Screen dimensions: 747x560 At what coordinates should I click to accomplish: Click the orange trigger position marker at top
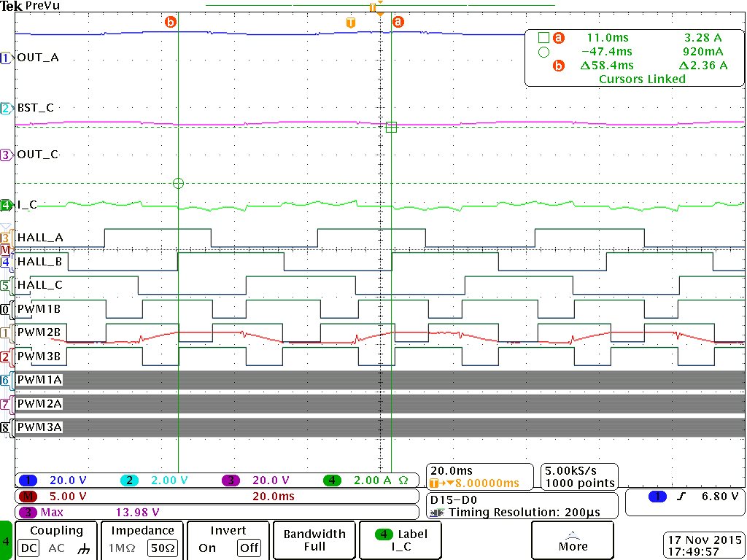[374, 9]
